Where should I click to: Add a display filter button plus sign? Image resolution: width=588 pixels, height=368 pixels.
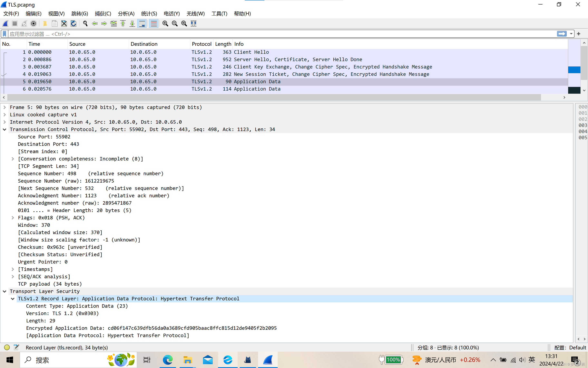[x=579, y=34]
